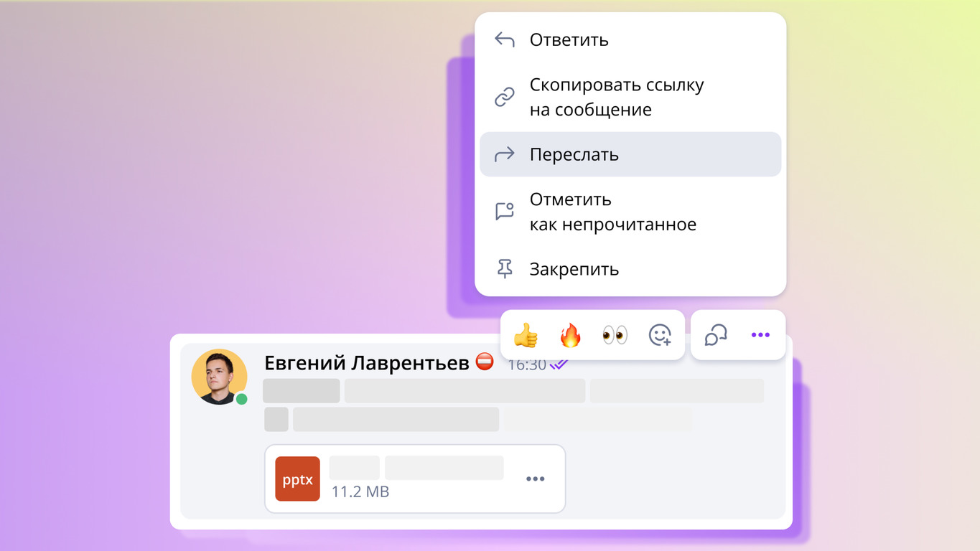
Task: Choose Скопировать ссылку на сообщение
Action: pos(630,97)
